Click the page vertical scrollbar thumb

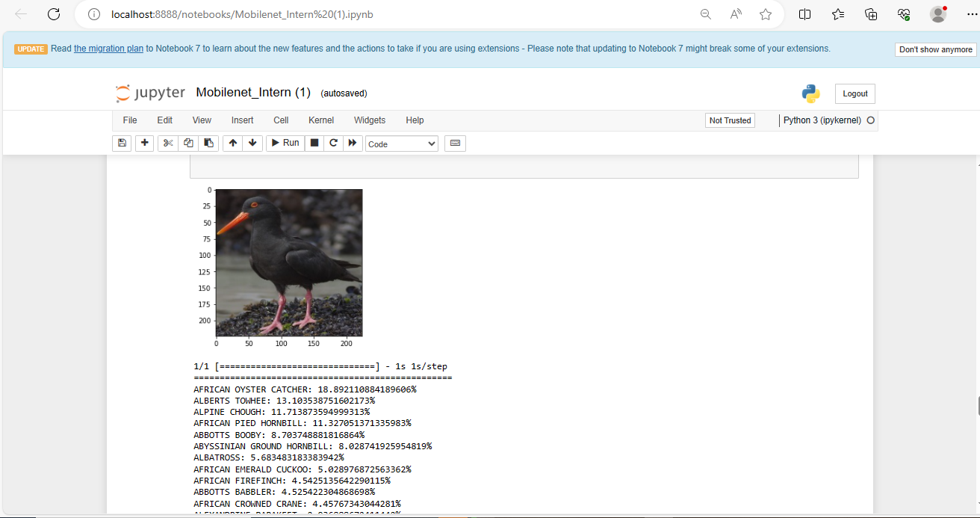(x=978, y=406)
